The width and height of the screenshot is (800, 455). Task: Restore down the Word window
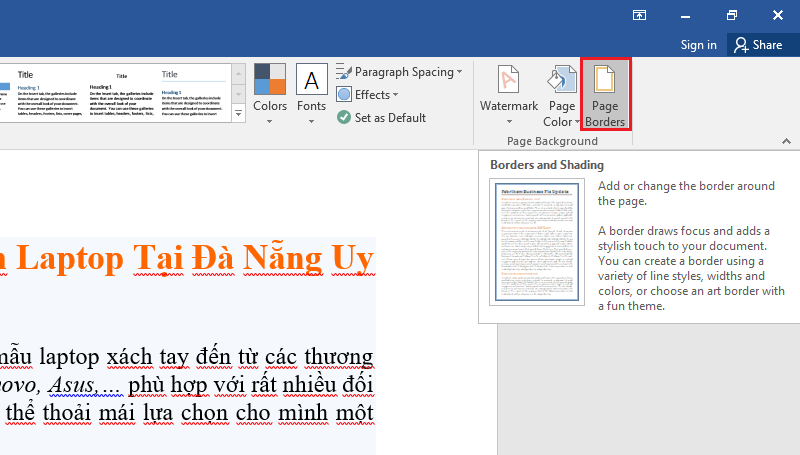(x=732, y=15)
